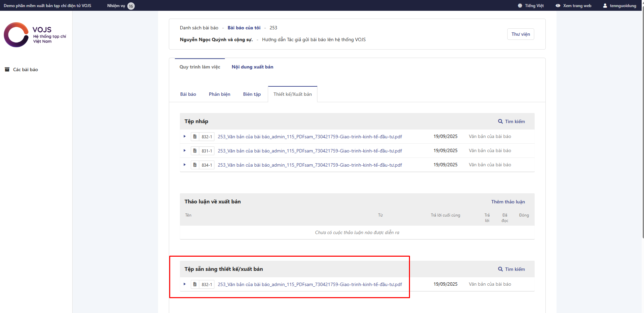This screenshot has height=313, width=644.
Task: Open the 834-1 PDF file link
Action: click(310, 165)
